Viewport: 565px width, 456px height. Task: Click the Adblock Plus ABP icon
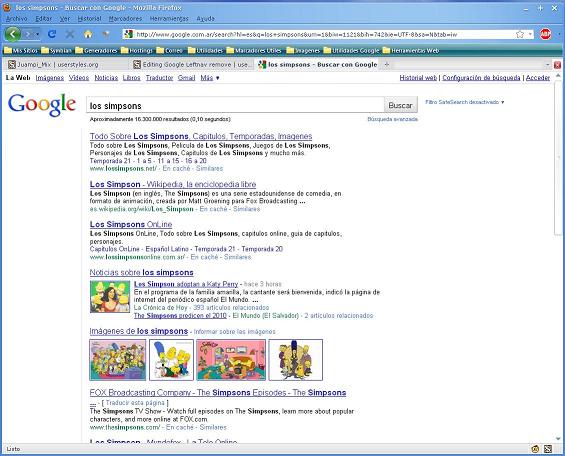click(545, 34)
